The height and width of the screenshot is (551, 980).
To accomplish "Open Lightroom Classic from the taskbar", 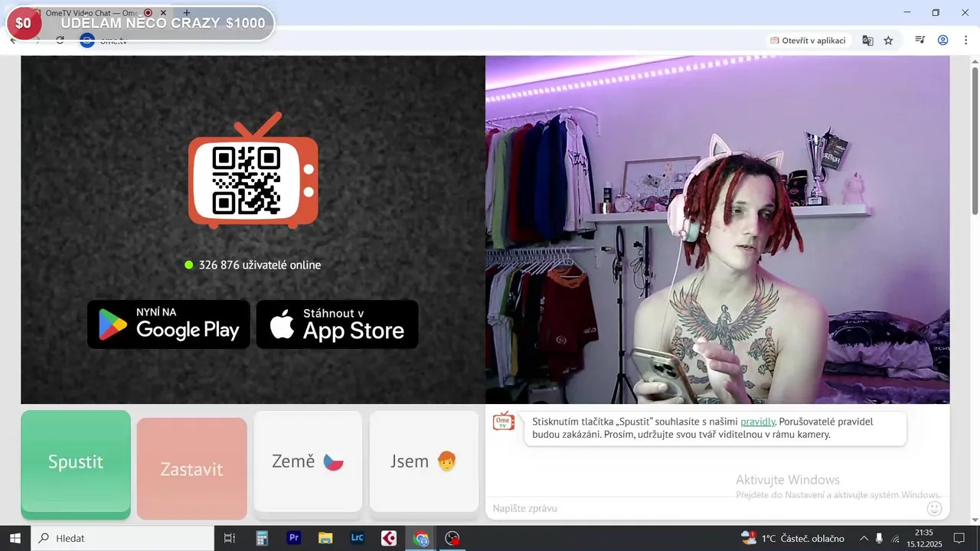I will point(358,538).
